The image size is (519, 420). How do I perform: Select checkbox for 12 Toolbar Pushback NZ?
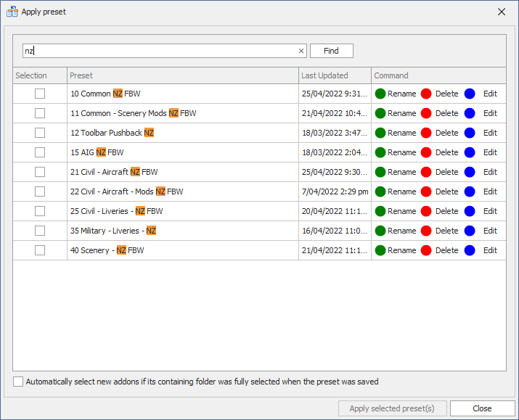[x=40, y=133]
